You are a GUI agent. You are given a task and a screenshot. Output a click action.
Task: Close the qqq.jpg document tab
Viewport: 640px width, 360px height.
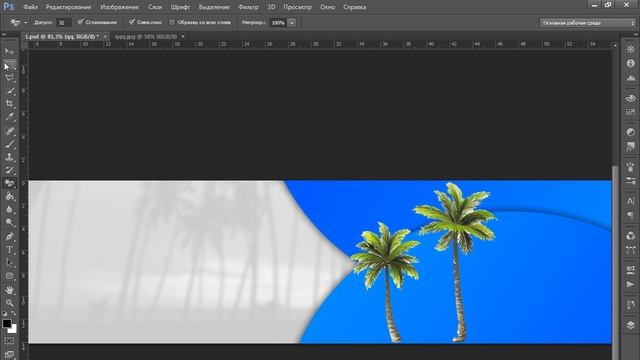(x=183, y=37)
